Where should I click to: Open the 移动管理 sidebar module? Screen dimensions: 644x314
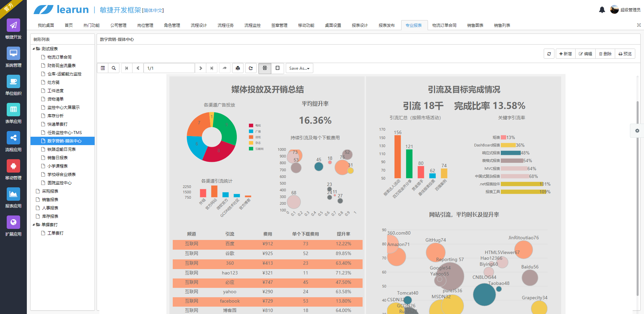click(x=13, y=170)
